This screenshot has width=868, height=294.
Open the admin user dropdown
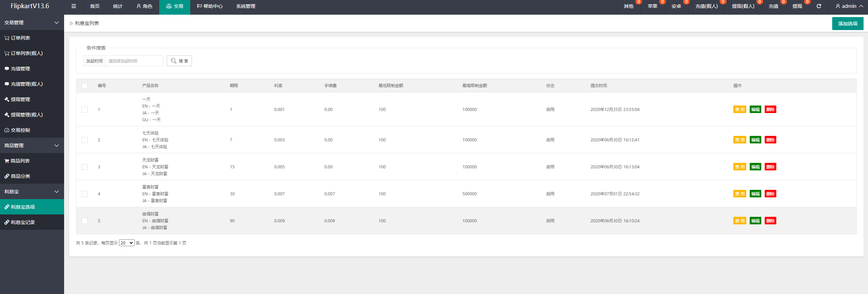pos(849,6)
